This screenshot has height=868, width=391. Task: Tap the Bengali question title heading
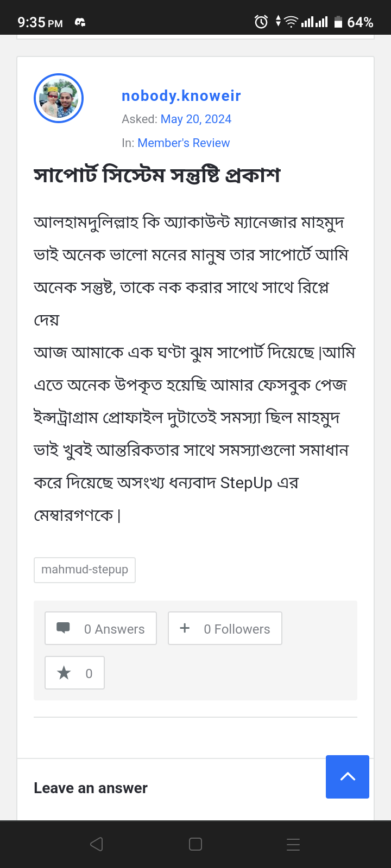tap(157, 176)
